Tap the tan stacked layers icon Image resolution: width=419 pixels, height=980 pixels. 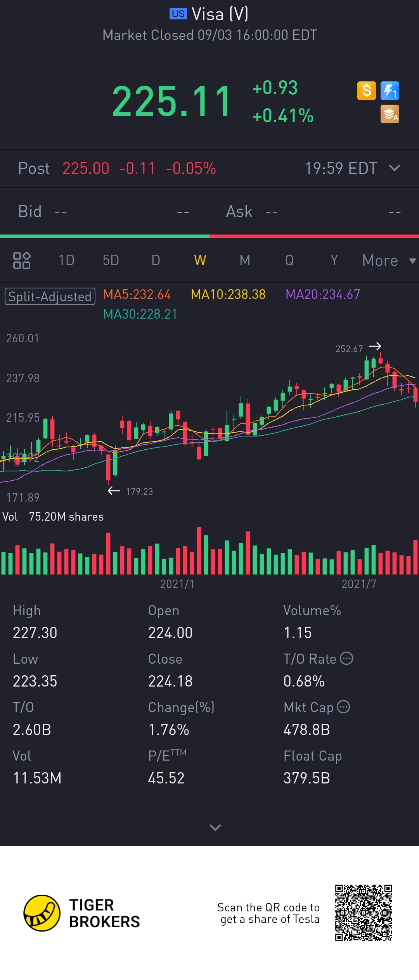click(x=390, y=114)
